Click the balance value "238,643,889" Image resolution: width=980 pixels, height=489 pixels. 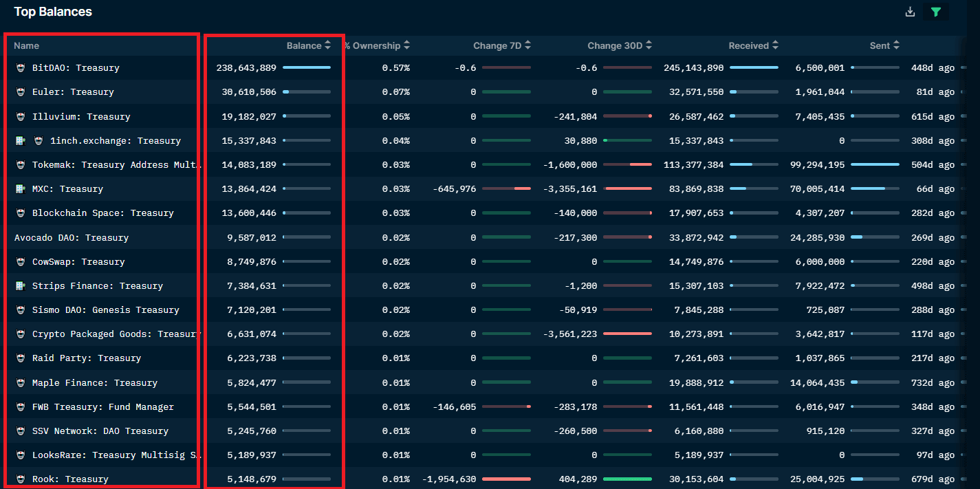(x=246, y=68)
